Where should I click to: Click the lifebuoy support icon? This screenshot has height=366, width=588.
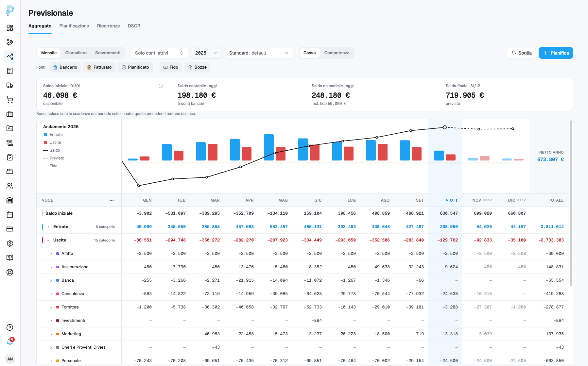(x=10, y=272)
